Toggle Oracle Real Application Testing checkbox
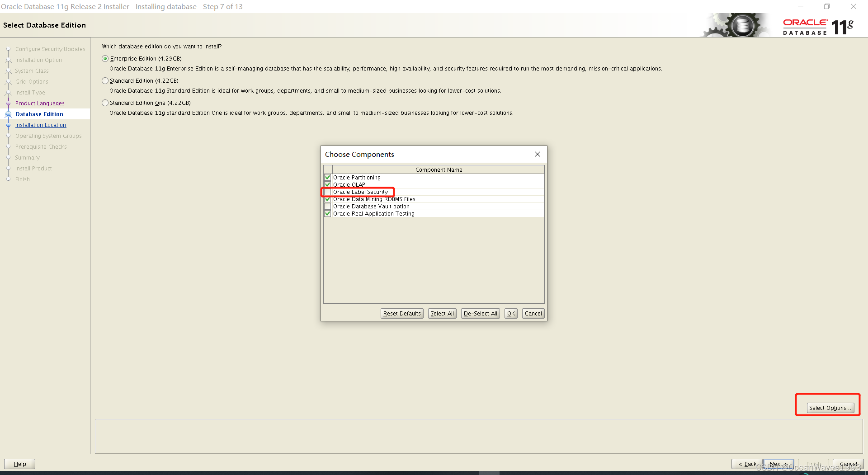868x475 pixels. (x=328, y=214)
